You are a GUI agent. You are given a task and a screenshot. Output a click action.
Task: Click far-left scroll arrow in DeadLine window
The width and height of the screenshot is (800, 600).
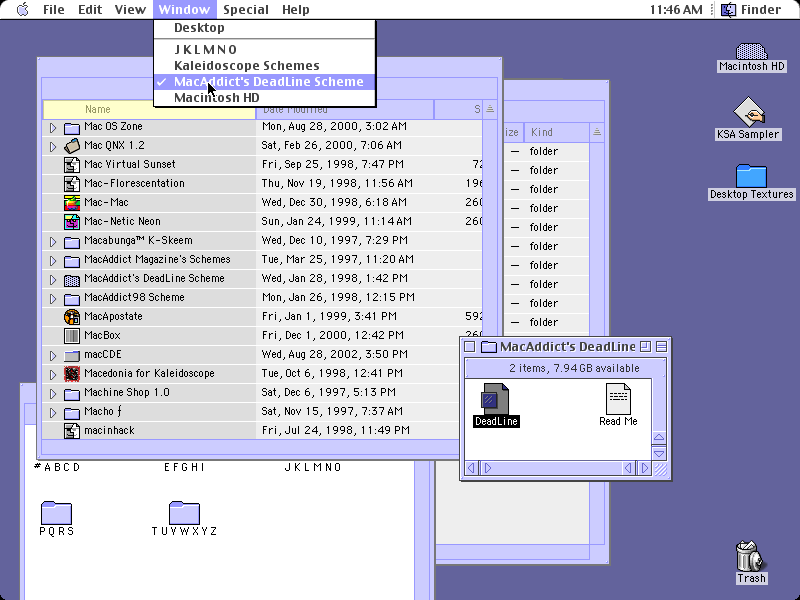[471, 468]
